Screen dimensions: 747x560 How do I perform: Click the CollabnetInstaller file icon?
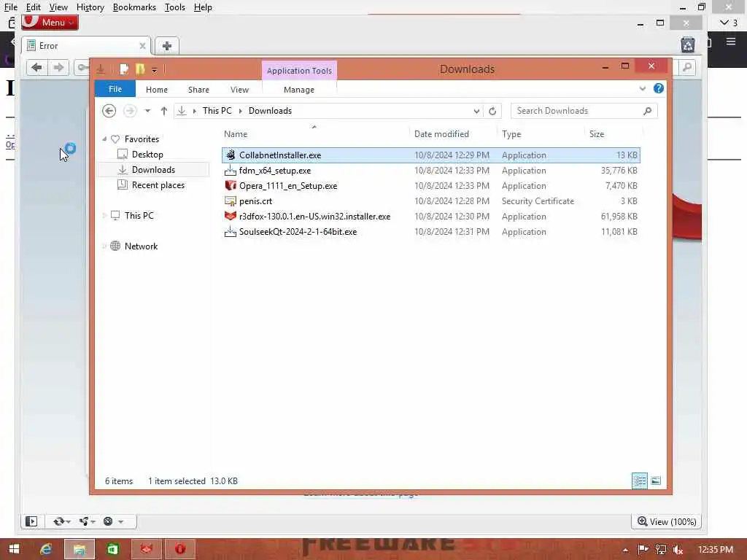(x=231, y=155)
